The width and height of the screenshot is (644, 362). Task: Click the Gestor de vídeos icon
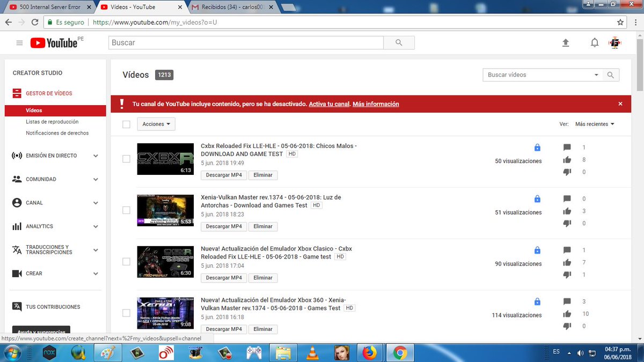coord(17,93)
